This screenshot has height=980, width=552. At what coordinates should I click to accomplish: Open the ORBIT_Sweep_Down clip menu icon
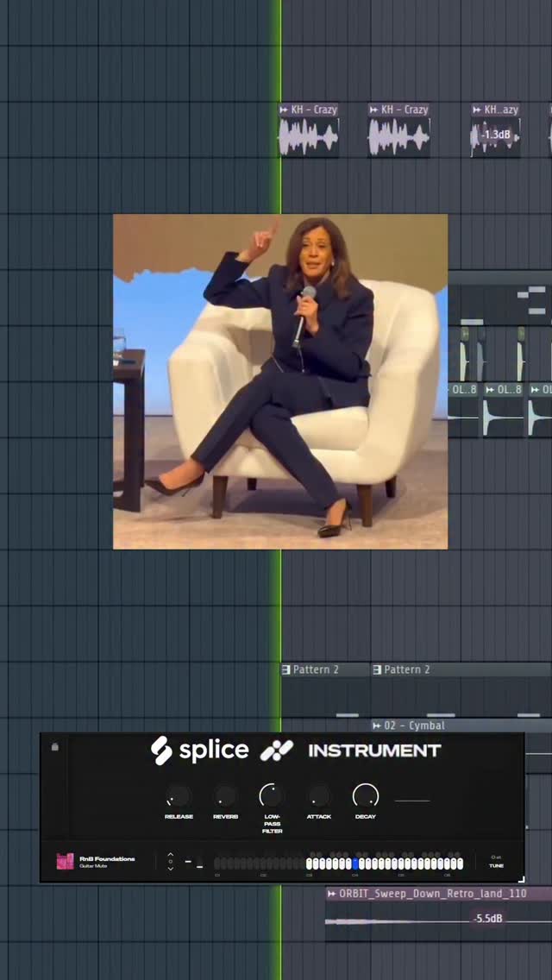pyautogui.click(x=331, y=894)
